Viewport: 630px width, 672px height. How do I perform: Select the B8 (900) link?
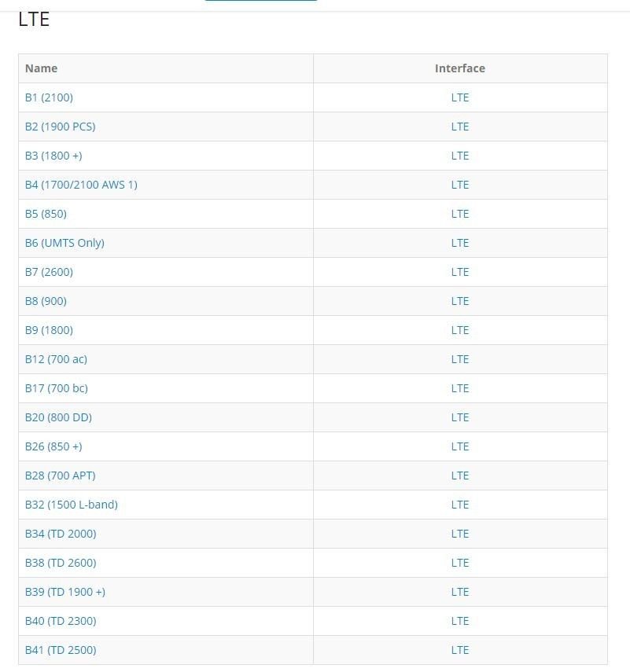click(x=46, y=301)
